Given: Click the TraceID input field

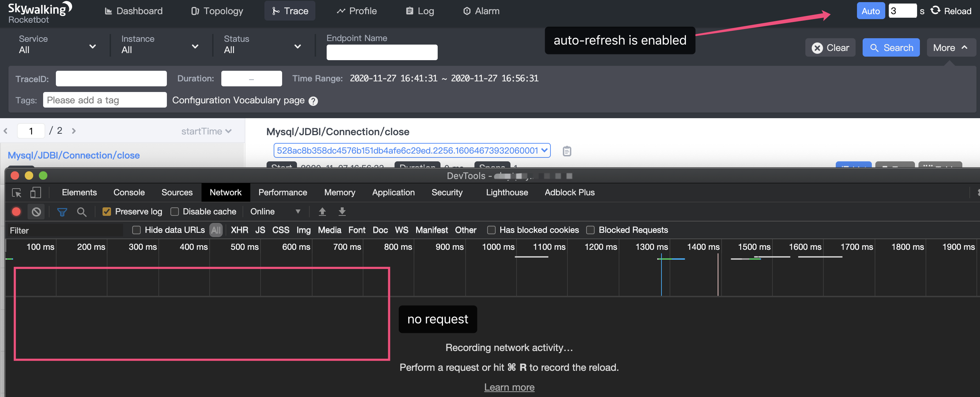Looking at the screenshot, I should [111, 79].
